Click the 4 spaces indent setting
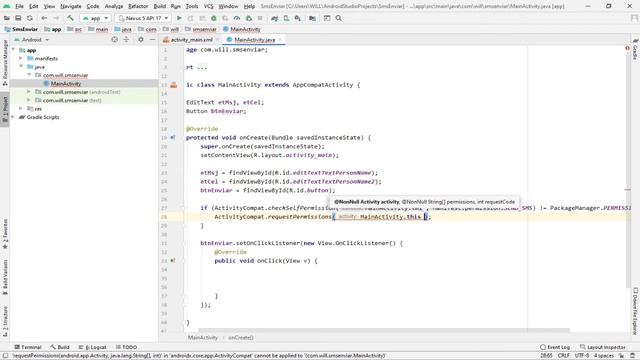The image size is (640, 360). pyautogui.click(x=604, y=356)
